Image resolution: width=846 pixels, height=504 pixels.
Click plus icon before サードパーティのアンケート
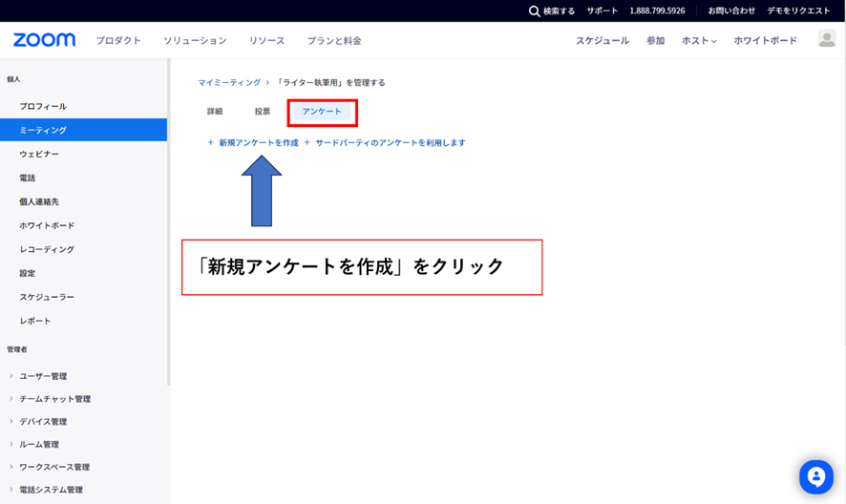pos(307,142)
